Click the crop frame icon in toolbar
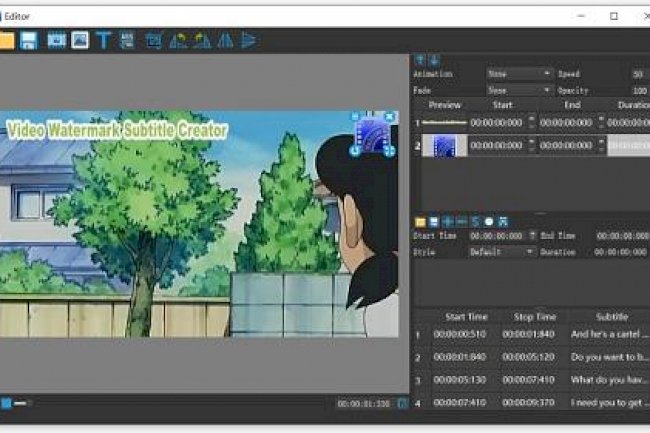Viewport: 650px width, 433px height. (x=153, y=41)
